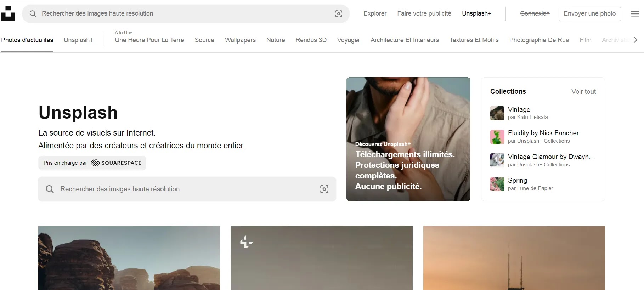
Task: Click the magnifier icon in the top search bar
Action: 33,13
